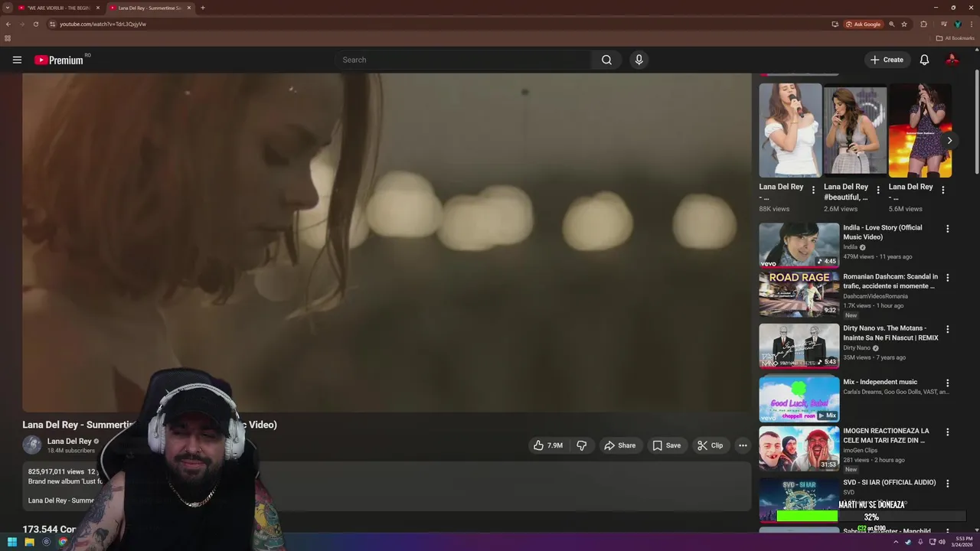Open the YouTube hamburger guide menu
Image resolution: width=980 pixels, height=551 pixels.
pyautogui.click(x=17, y=60)
